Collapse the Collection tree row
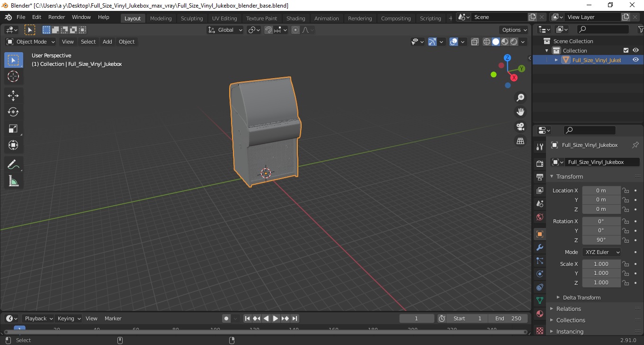 point(547,50)
